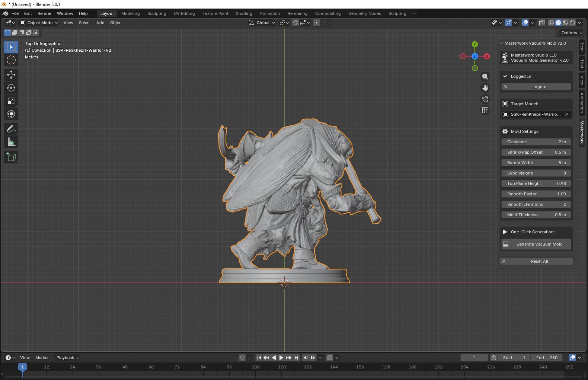Jump to previous keyframe
The image size is (588, 380).
click(266, 358)
